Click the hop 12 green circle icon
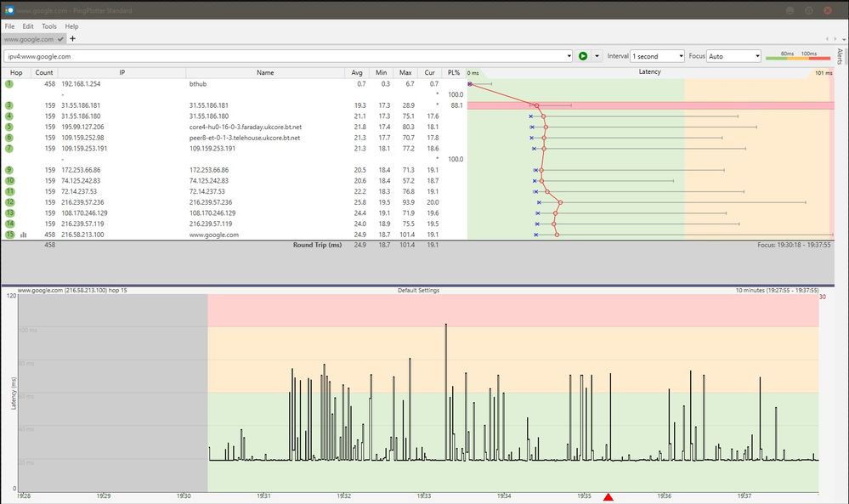Viewport: 849px width, 504px height. tap(9, 202)
